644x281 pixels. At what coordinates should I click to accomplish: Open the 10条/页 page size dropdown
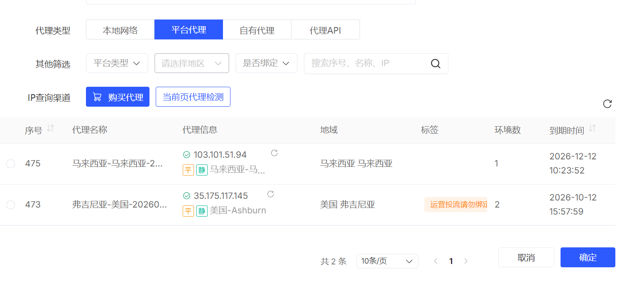(387, 261)
